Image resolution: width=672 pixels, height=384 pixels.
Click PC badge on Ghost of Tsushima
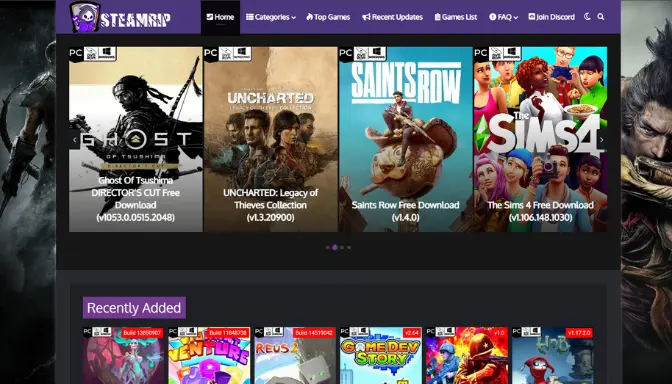coord(76,54)
